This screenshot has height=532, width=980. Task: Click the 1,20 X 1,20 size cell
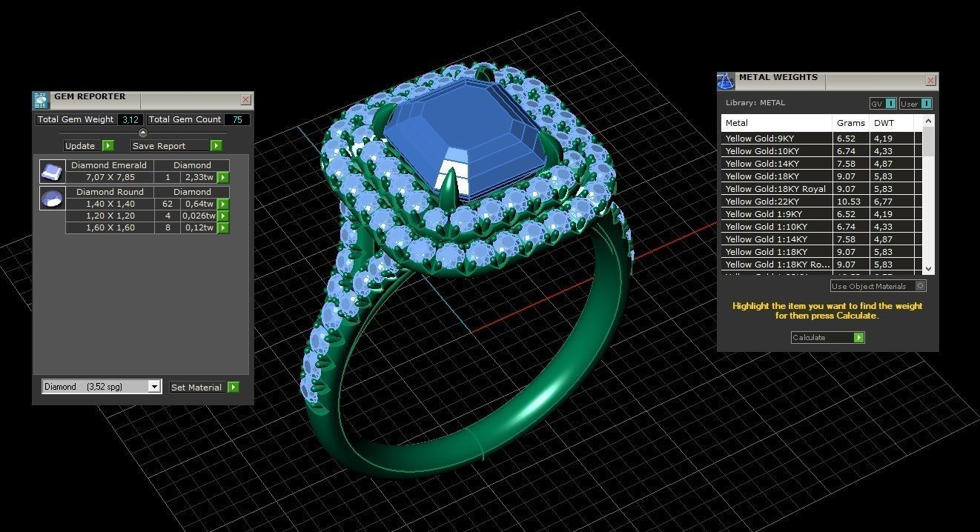click(x=110, y=216)
